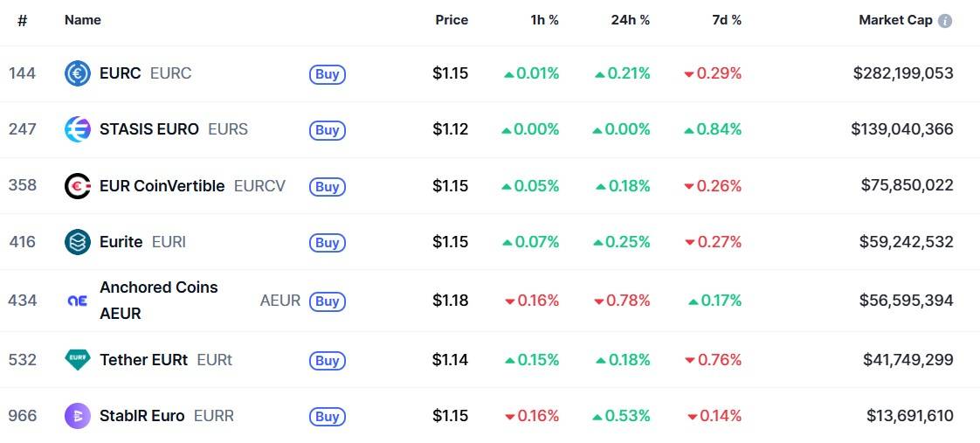The image size is (980, 443).
Task: Sort by 7d % column header
Action: pyautogui.click(x=726, y=20)
